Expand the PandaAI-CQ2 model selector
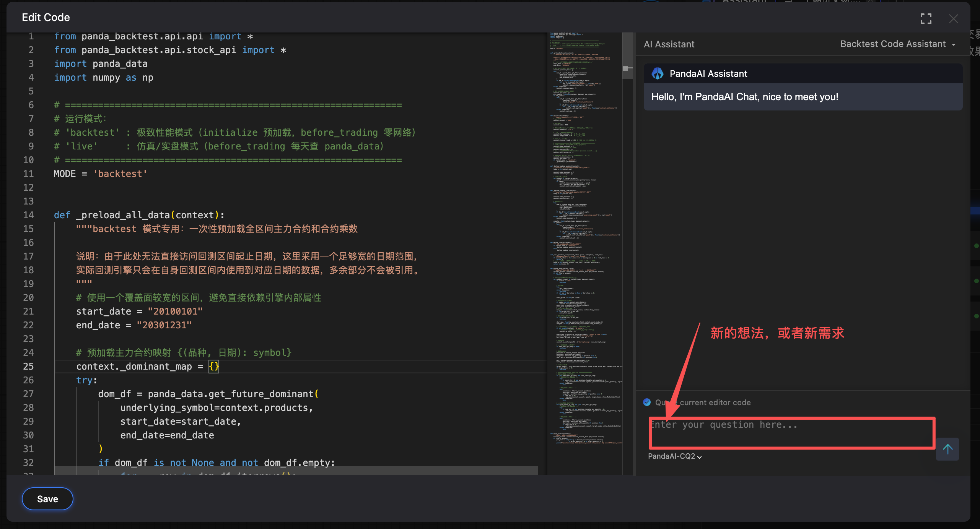This screenshot has height=529, width=980. coord(675,456)
